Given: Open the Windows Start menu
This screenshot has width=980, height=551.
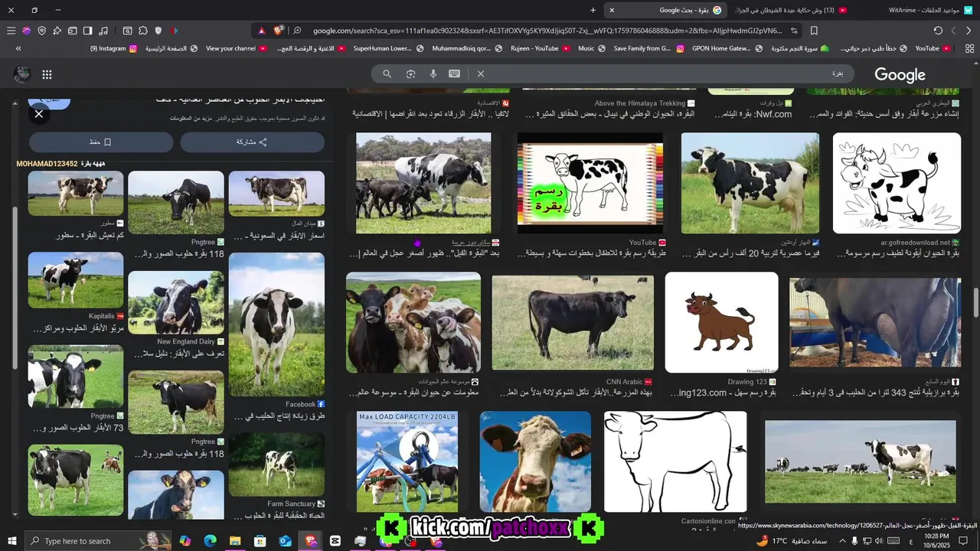Looking at the screenshot, I should pos(11,541).
